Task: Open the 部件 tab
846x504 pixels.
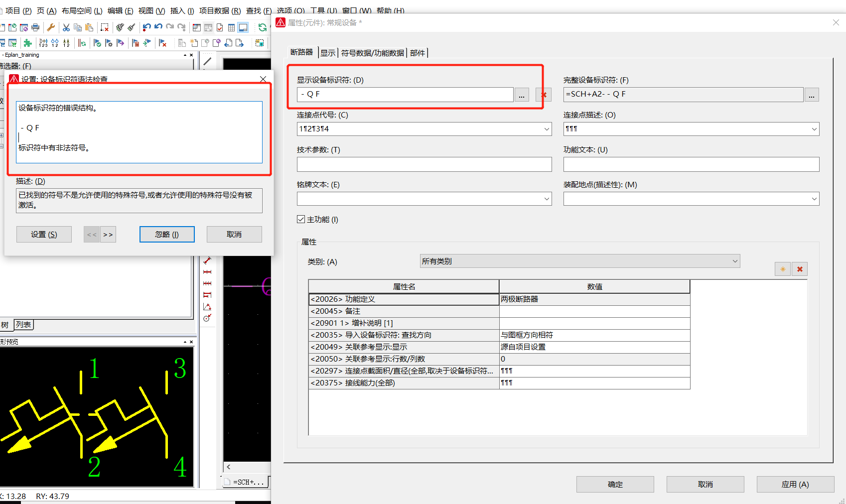Action: (x=418, y=53)
